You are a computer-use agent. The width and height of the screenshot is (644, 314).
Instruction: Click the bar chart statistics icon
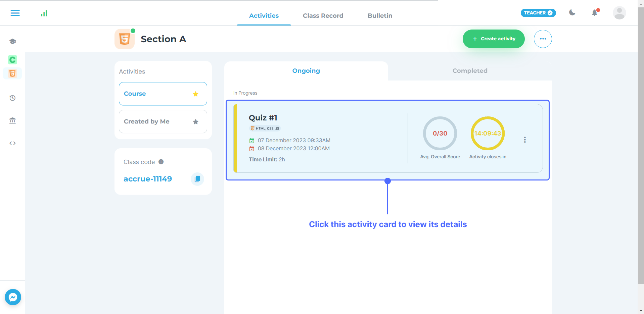coord(44,13)
